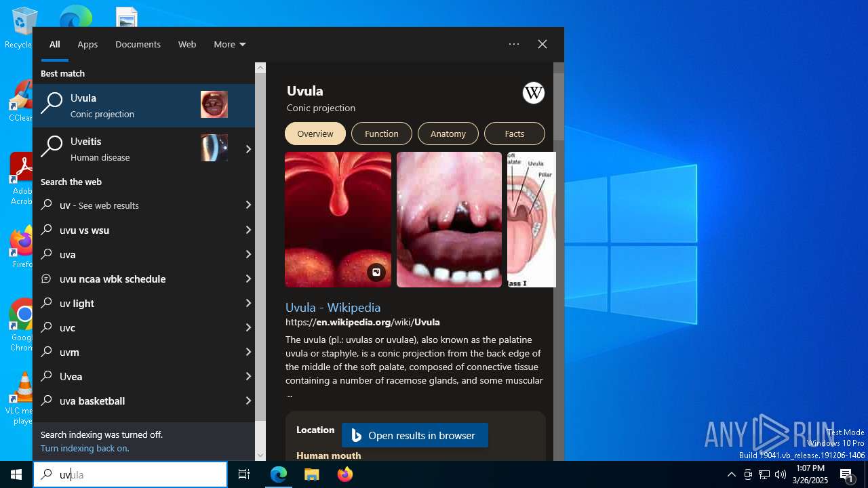Select the Overview pill tab
Image resolution: width=868 pixels, height=488 pixels.
tap(315, 134)
